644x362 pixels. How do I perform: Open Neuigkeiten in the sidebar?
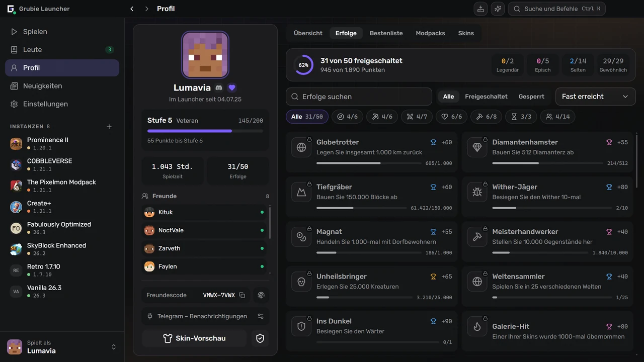coord(62,86)
